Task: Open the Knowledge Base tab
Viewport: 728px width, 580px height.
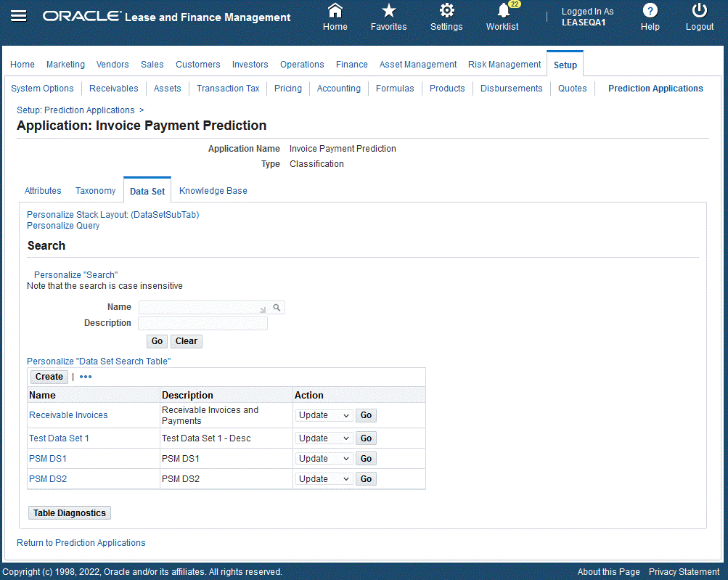Action: (213, 191)
